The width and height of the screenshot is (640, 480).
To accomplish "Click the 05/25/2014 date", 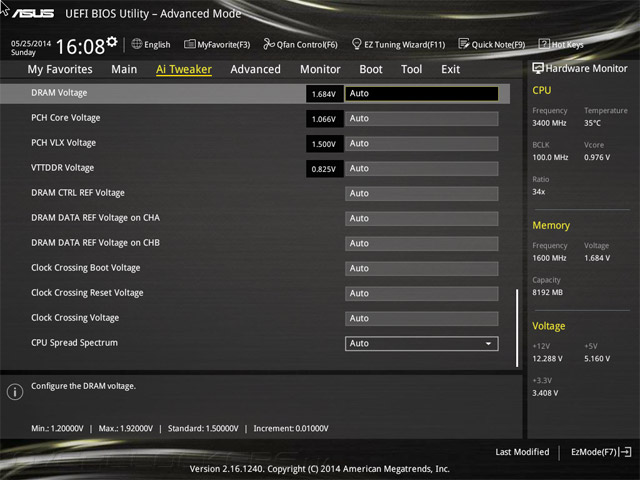I will pos(31,43).
